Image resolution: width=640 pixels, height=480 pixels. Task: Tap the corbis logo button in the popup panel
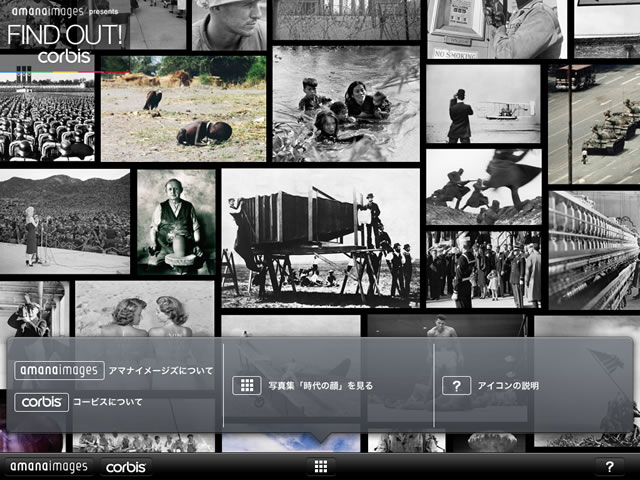[42, 402]
